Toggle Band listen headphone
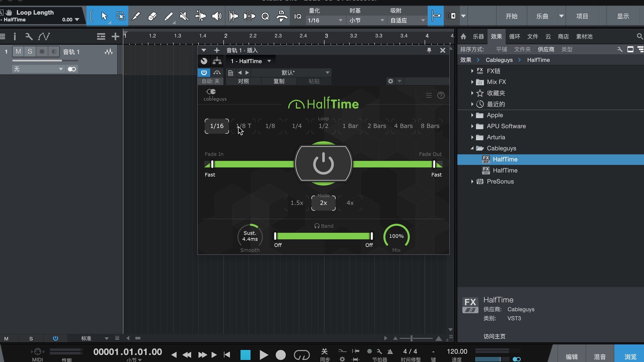This screenshot has height=362, width=644. [x=317, y=226]
